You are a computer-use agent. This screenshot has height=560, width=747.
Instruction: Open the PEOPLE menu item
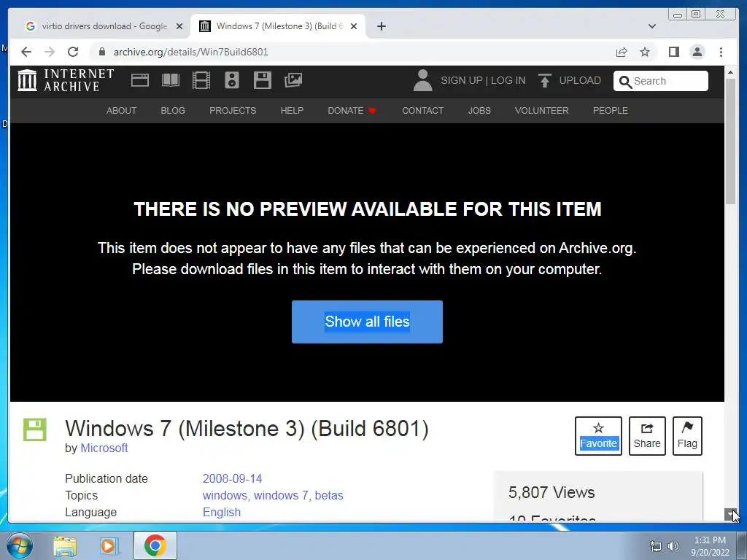click(x=611, y=111)
